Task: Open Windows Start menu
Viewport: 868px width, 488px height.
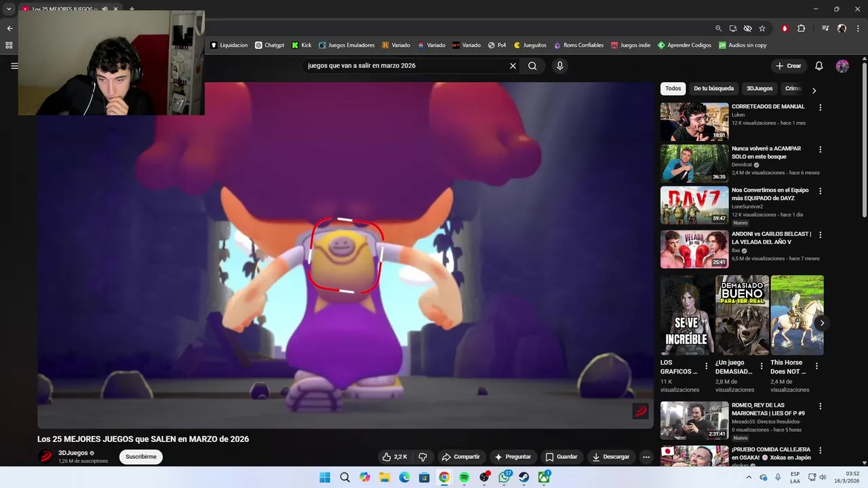Action: pos(325,477)
